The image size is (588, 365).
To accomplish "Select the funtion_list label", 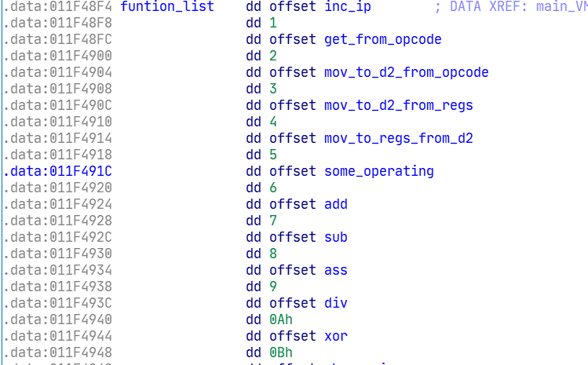I will pos(167,6).
